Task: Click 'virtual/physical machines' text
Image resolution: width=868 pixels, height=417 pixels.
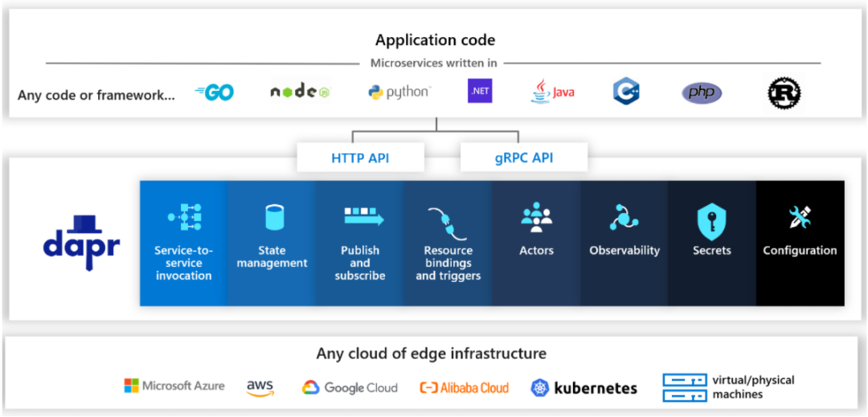Action: pos(753,387)
